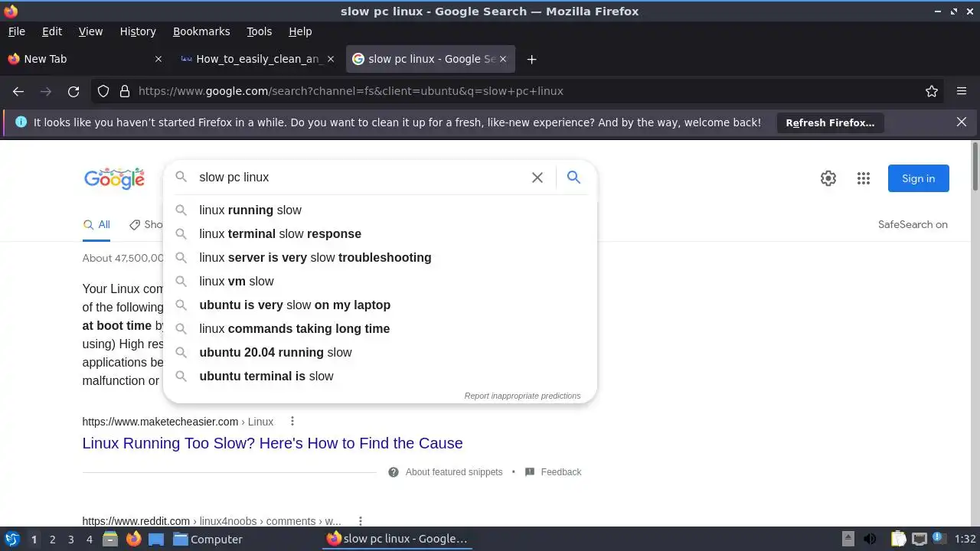
Task: Dismiss the Refresh Firefox notification bar
Action: pyautogui.click(x=962, y=122)
